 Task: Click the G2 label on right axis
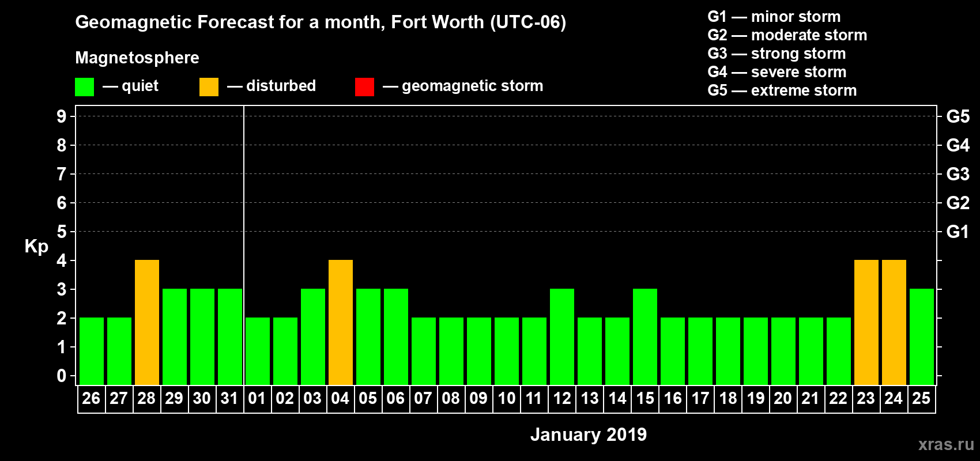pyautogui.click(x=958, y=203)
